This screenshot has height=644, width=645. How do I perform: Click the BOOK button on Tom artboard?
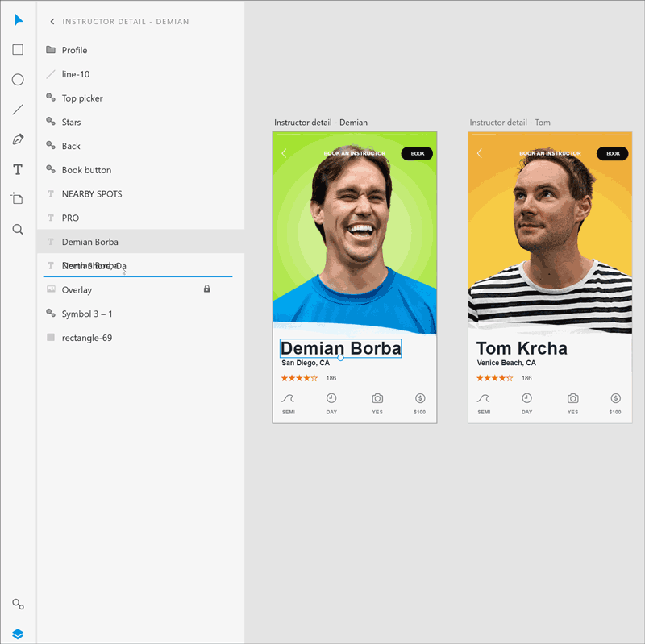click(x=613, y=153)
